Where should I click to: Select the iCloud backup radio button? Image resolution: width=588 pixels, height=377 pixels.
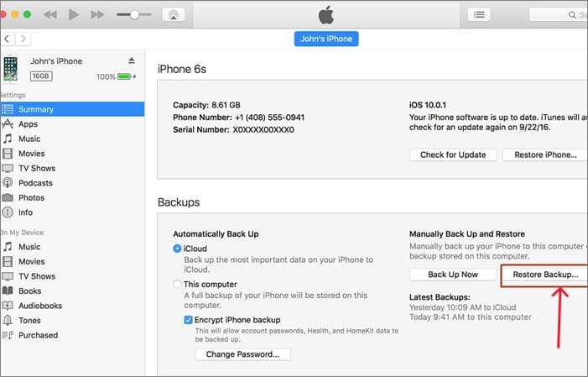tap(177, 249)
